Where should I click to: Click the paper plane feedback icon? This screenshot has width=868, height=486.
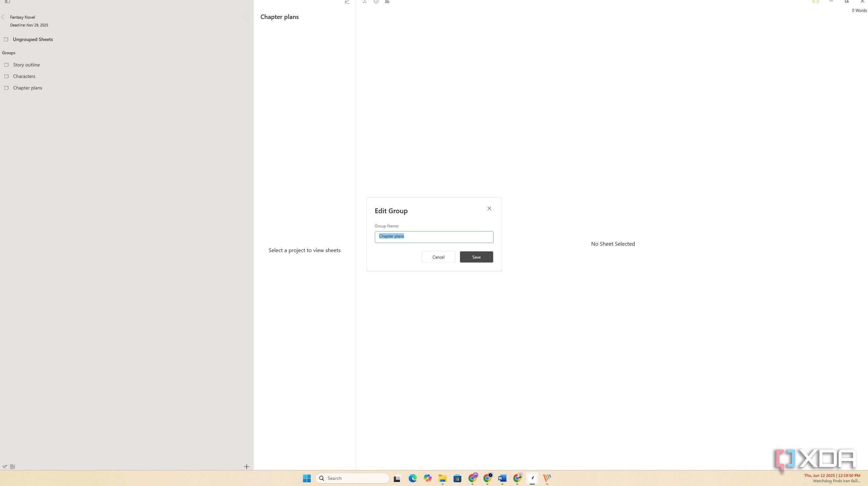coord(5,467)
